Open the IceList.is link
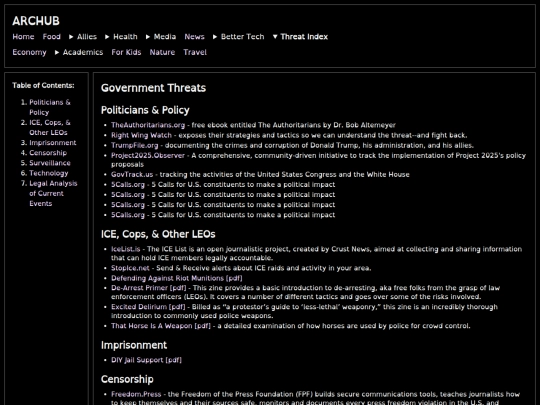 [126, 249]
